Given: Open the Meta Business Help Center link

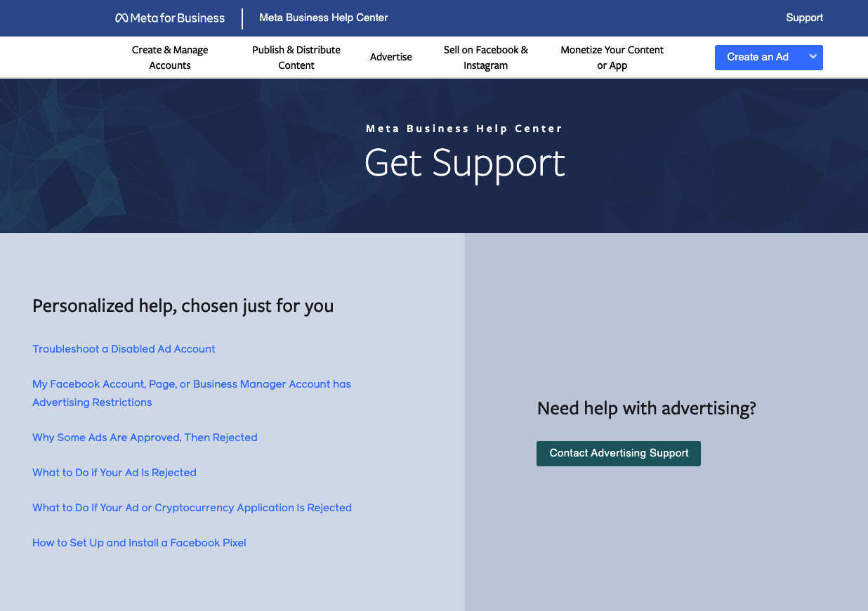Looking at the screenshot, I should 324,18.
